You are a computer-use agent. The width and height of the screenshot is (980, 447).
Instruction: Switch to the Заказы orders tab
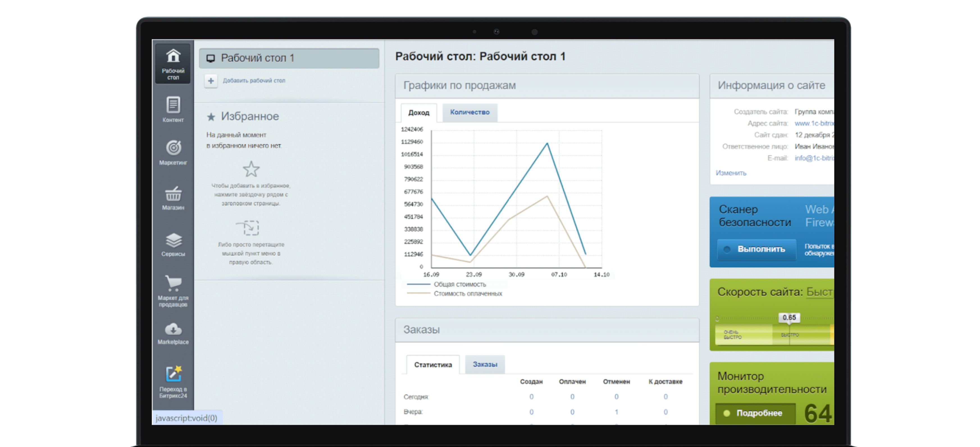click(485, 364)
